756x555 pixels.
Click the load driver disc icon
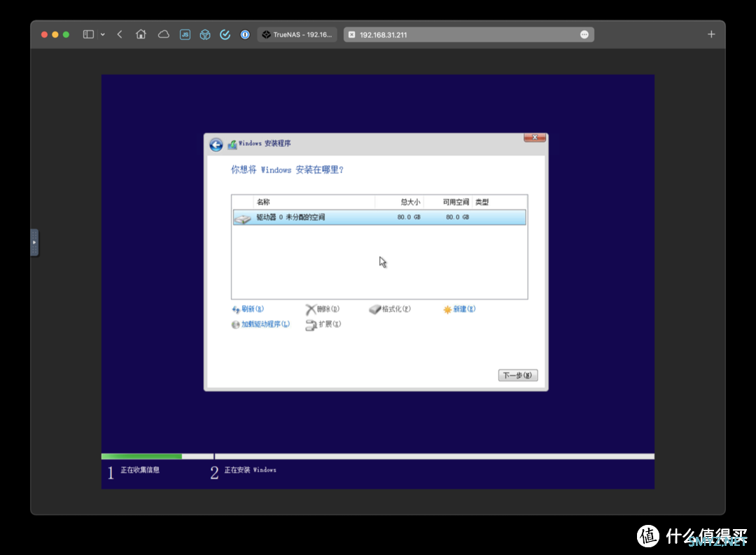235,325
